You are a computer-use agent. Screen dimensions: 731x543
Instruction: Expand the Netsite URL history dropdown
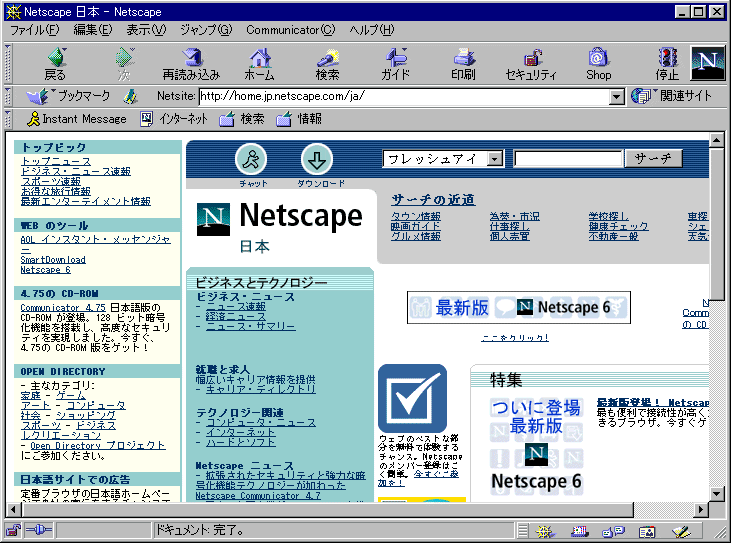[x=616, y=97]
